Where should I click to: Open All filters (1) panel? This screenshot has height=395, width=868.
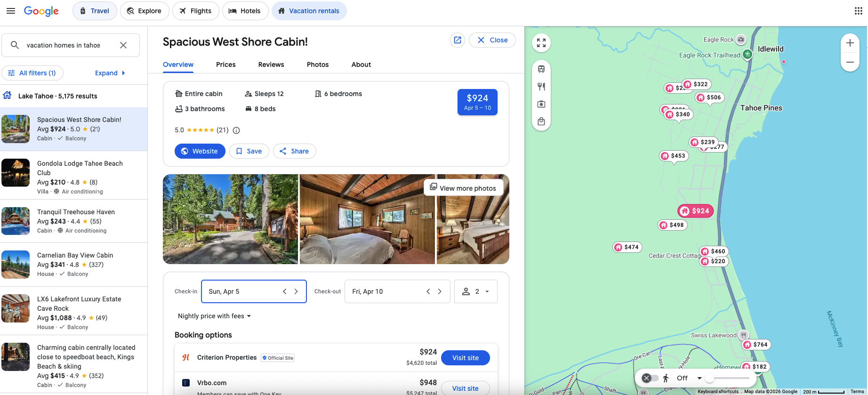[x=32, y=73]
